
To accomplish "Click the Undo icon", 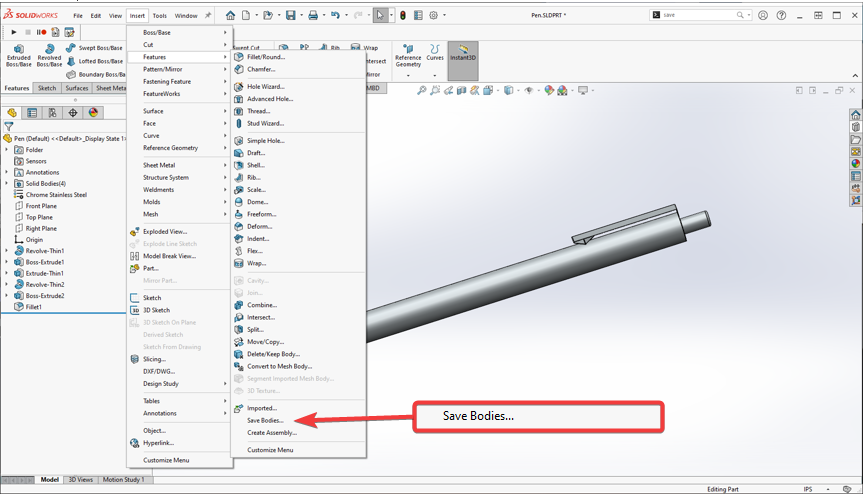I will coord(335,15).
